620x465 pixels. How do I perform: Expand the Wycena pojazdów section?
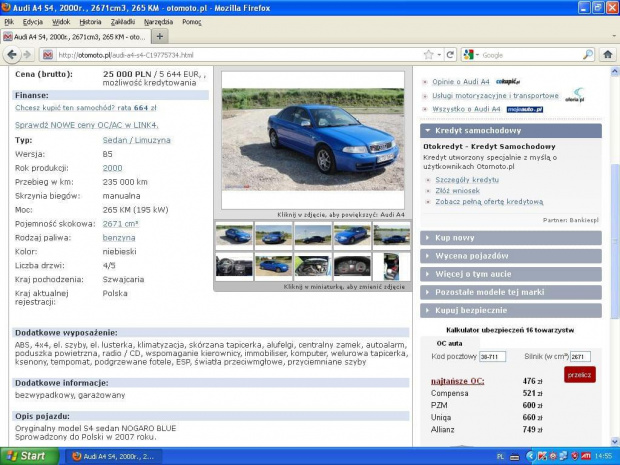pyautogui.click(x=511, y=256)
